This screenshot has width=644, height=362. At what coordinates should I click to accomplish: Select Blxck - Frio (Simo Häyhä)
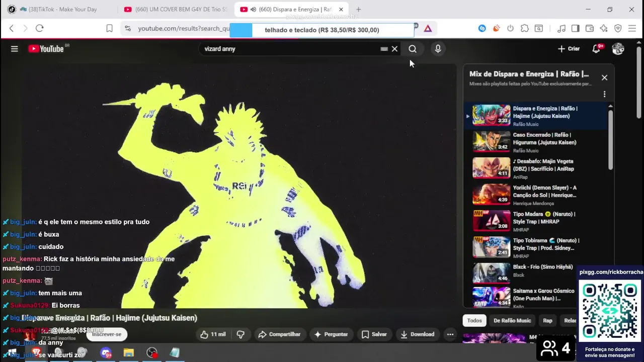[536, 273]
